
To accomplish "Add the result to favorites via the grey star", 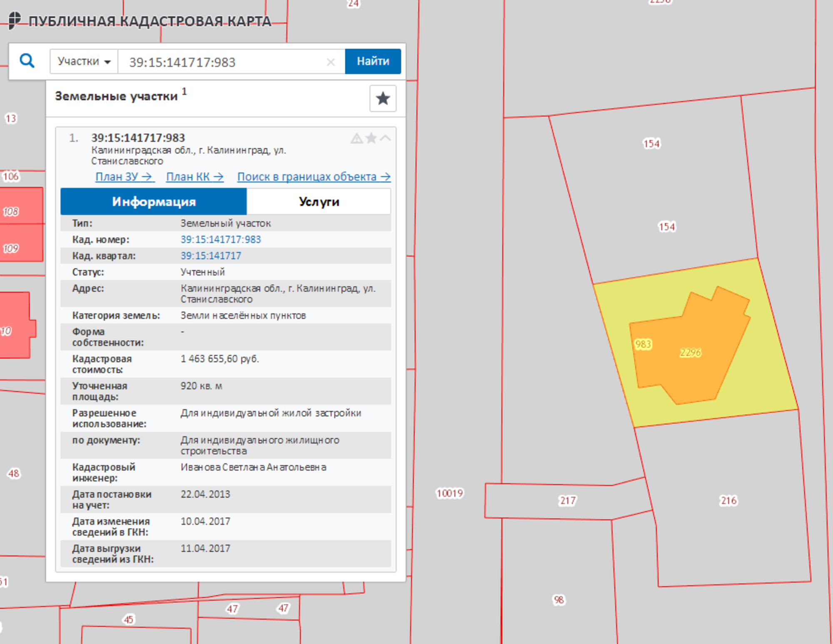I will point(371,138).
